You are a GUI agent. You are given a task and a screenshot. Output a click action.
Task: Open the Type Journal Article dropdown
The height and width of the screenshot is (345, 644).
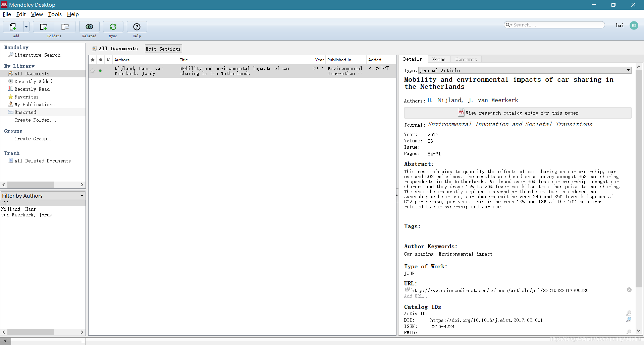[525, 70]
